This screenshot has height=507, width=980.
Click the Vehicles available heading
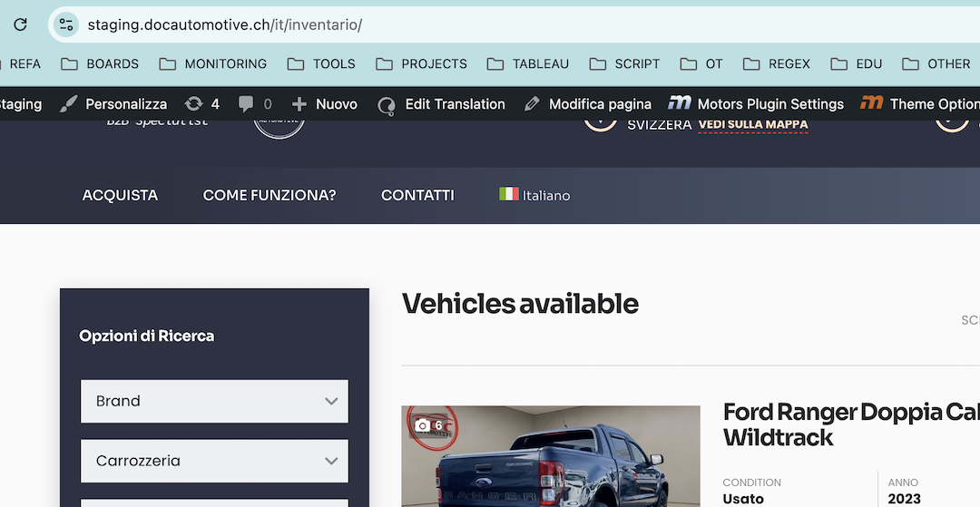(520, 304)
